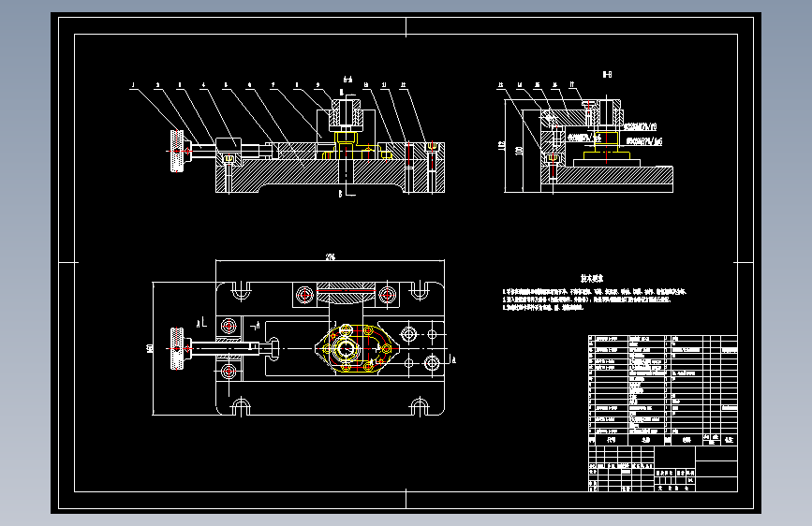Screen dimensions: 812x526
Task: Select the parts list table
Action: [663, 390]
